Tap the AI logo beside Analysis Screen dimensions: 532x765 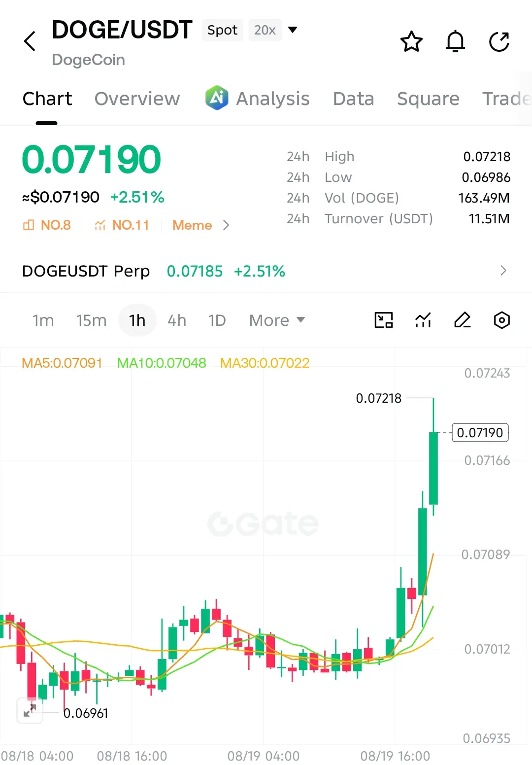tap(217, 98)
